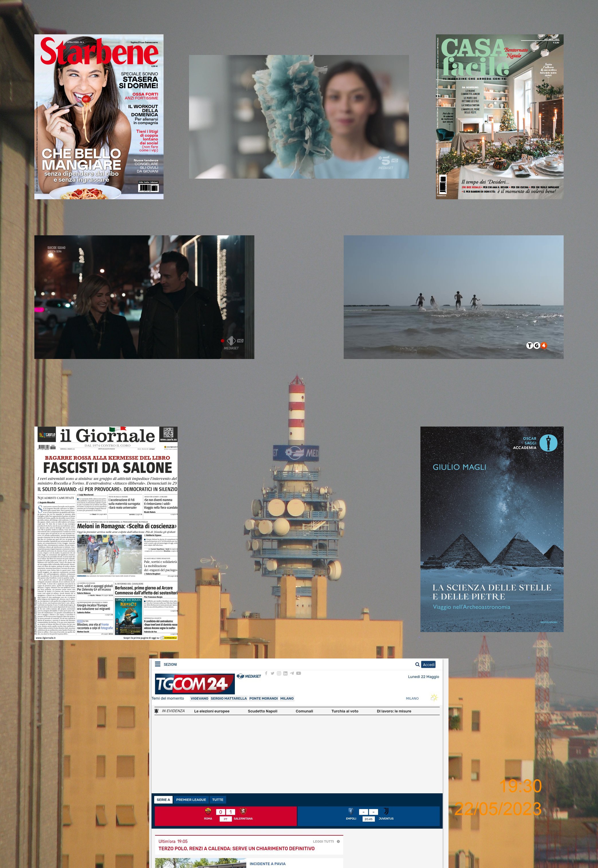Open the Twitter social icon

coord(272,673)
